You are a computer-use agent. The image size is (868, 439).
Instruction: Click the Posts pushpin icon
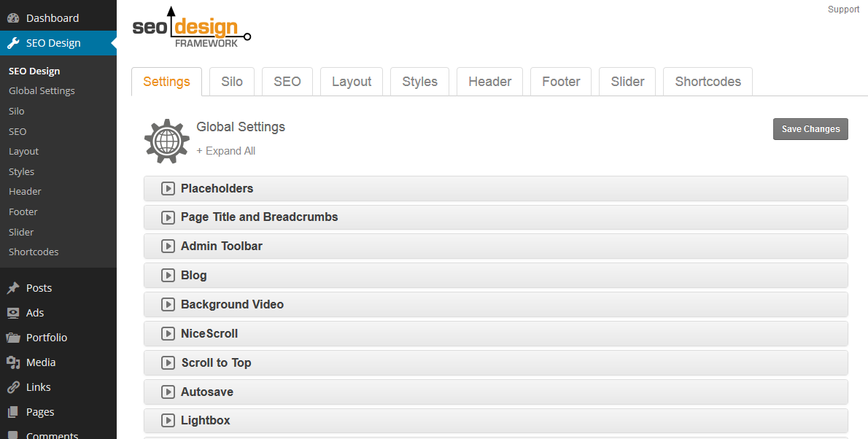coord(13,288)
